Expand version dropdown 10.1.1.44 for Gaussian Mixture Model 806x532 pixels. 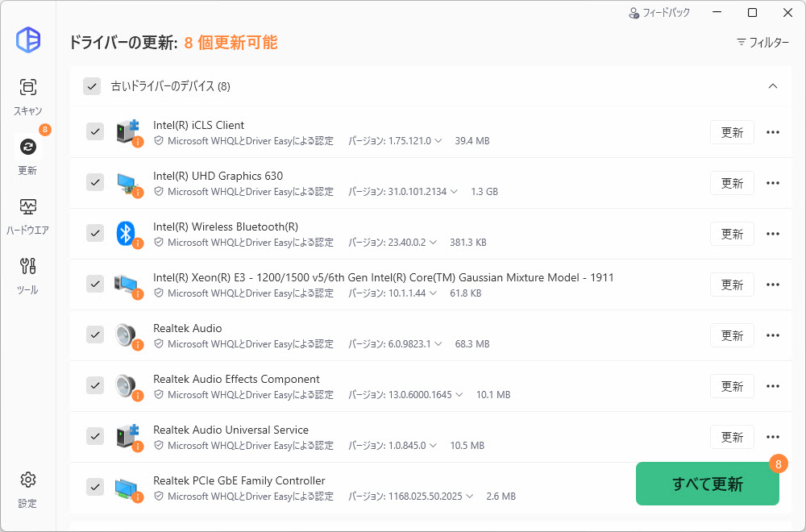pyautogui.click(x=434, y=293)
